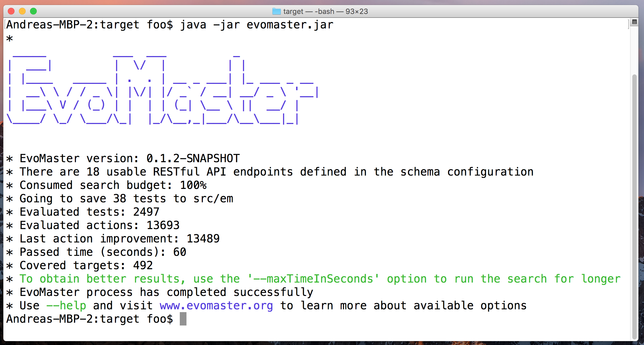The image size is (644, 345).
Task: Click the folder icon in the title bar
Action: [x=276, y=11]
